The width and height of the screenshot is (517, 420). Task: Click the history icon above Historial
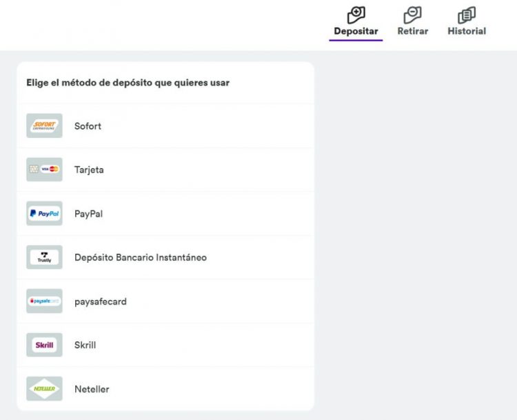[467, 14]
